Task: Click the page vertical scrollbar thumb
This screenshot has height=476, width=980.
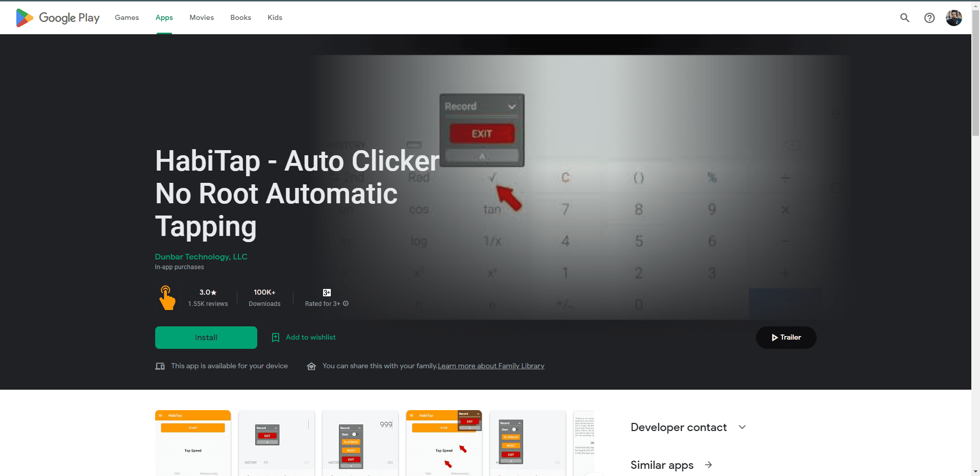Action: (975, 73)
